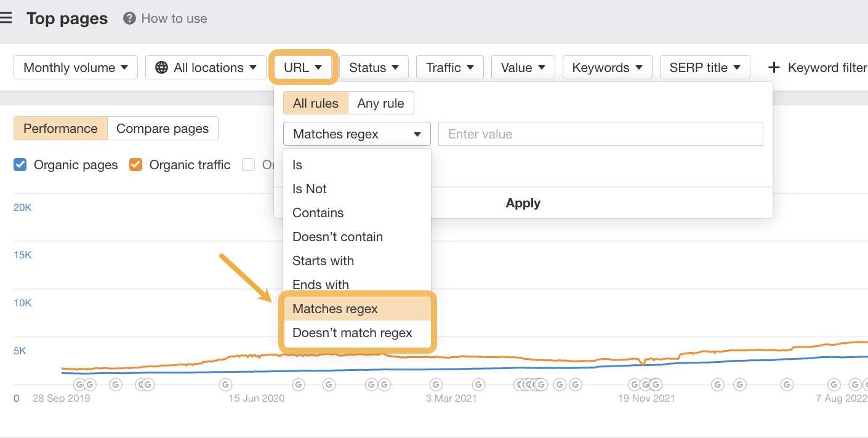Click the Google update marker near 15 Jun 2020
The width and height of the screenshot is (868, 438).
tap(225, 384)
